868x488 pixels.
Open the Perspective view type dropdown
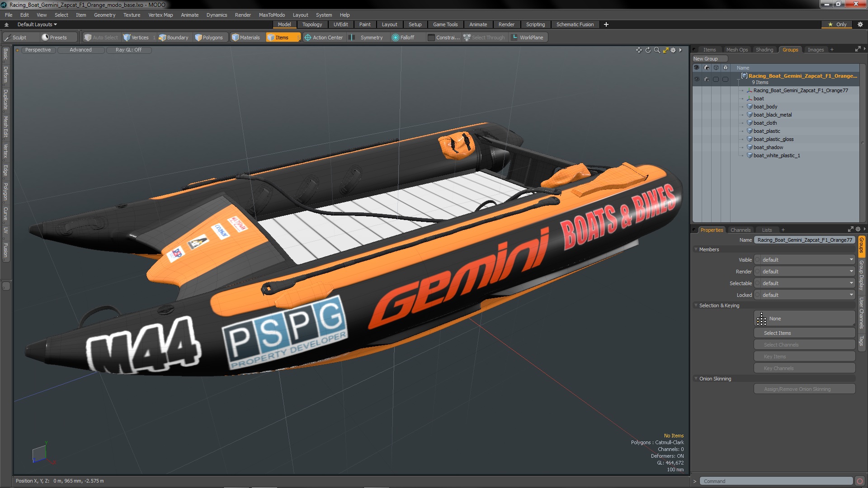pyautogui.click(x=38, y=50)
